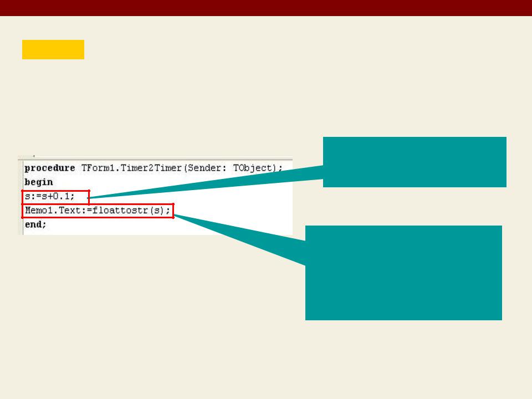The height and width of the screenshot is (399, 532).
Task: Click the "begin" keyword in the code
Action: click(x=39, y=182)
